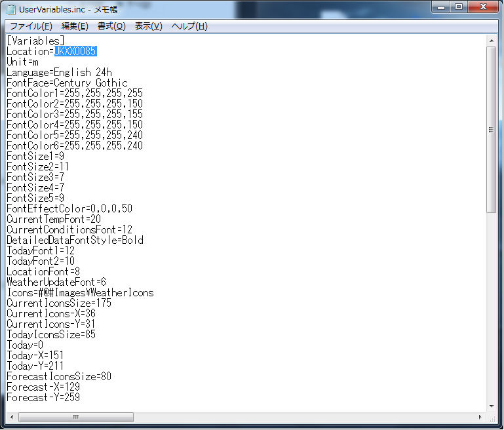Click the horizontal scrollbar left arrow
Screen dimensions: 504x430
12,417
